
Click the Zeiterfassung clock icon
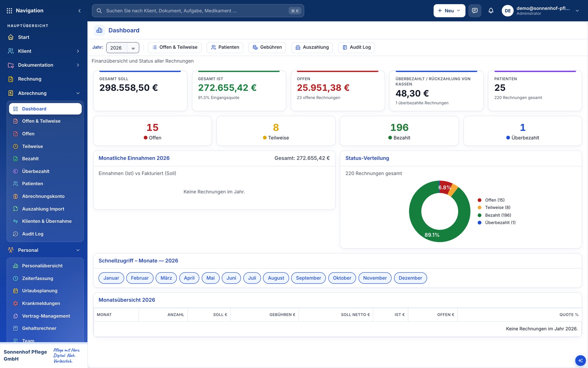15,278
